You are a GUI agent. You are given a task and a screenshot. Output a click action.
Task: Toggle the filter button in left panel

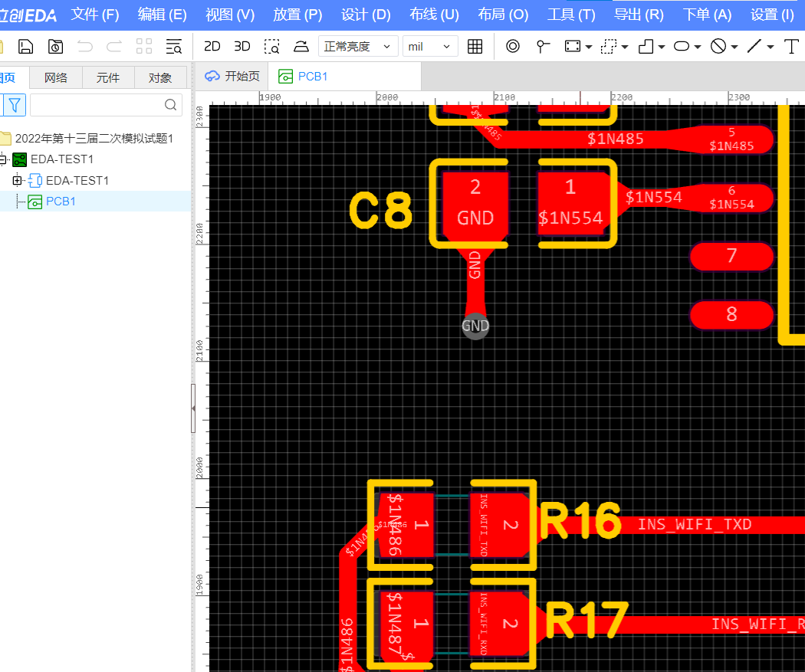(14, 104)
